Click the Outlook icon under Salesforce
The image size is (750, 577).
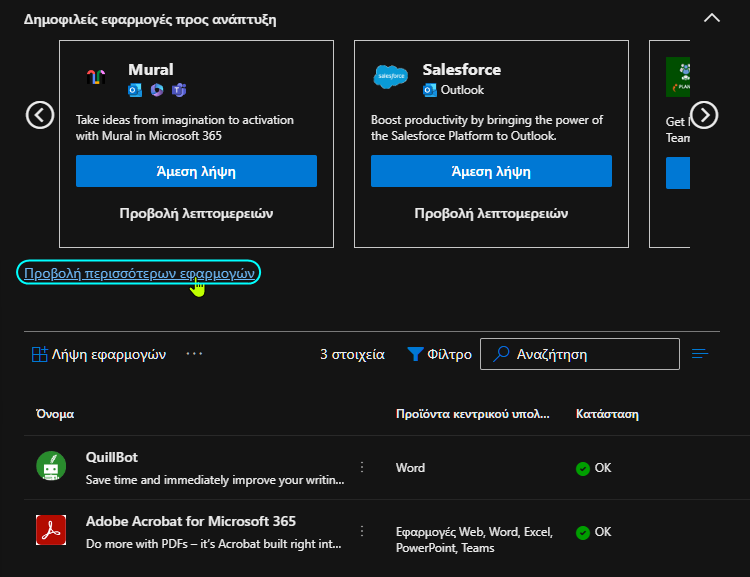coord(430,90)
